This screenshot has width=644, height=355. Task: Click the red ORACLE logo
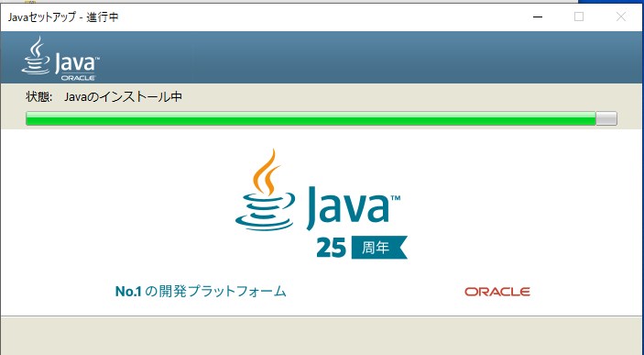click(497, 292)
